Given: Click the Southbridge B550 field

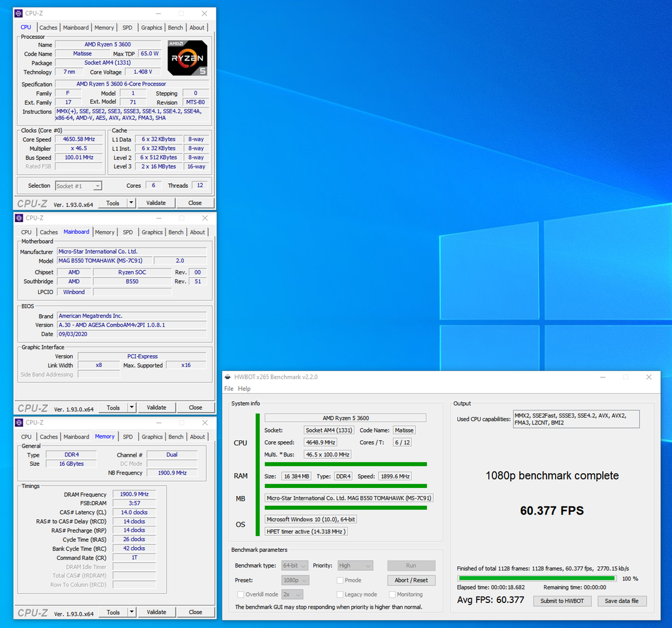Looking at the screenshot, I should point(132,281).
